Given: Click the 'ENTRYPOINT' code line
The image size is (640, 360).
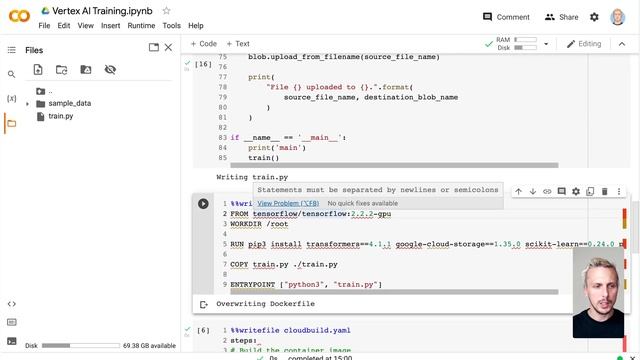Looking at the screenshot, I should 306,284.
